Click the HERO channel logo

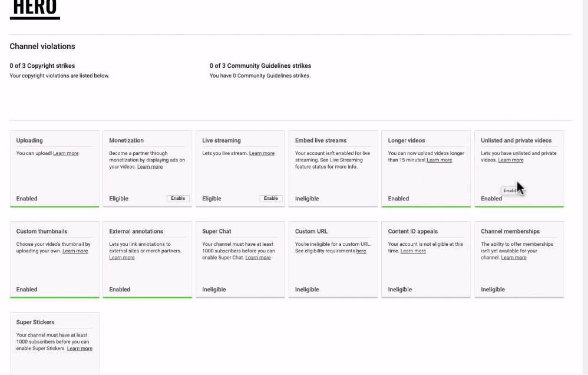(35, 9)
